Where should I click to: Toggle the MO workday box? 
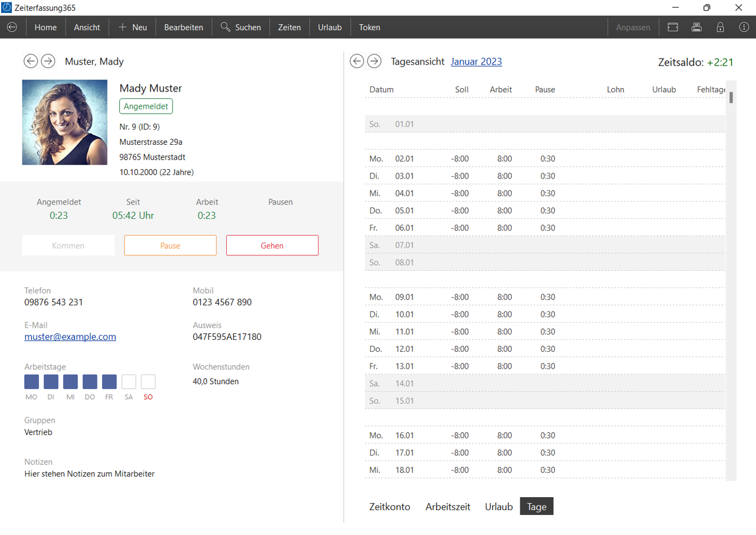point(31,382)
